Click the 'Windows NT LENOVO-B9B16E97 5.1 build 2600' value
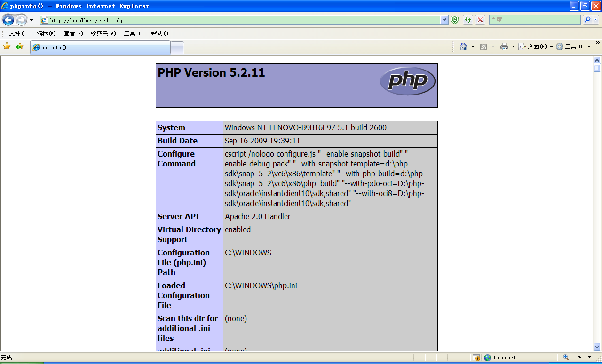This screenshot has height=364, width=602. [306, 127]
